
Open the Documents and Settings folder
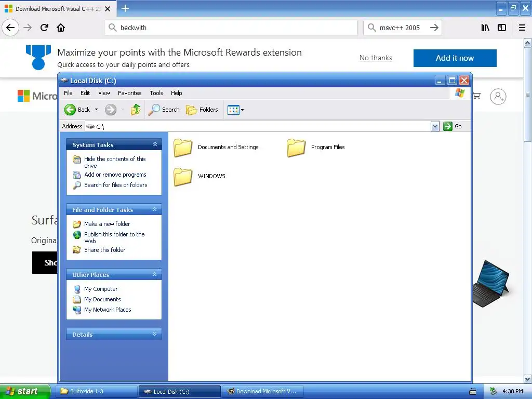click(216, 147)
